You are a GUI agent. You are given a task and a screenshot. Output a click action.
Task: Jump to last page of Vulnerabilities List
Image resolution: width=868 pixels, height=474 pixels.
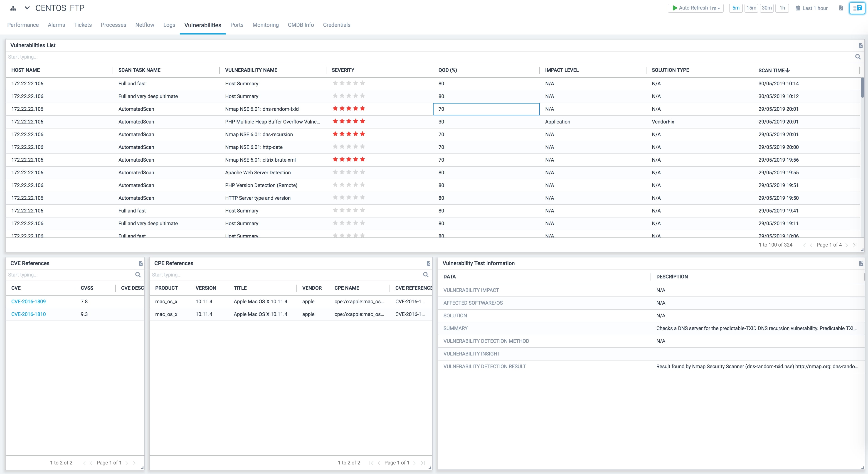[x=855, y=245]
